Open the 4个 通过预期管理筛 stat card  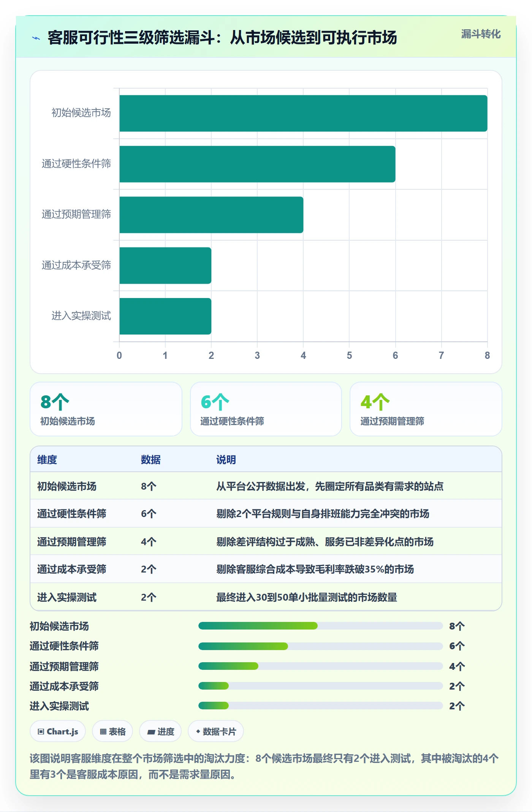(x=426, y=409)
